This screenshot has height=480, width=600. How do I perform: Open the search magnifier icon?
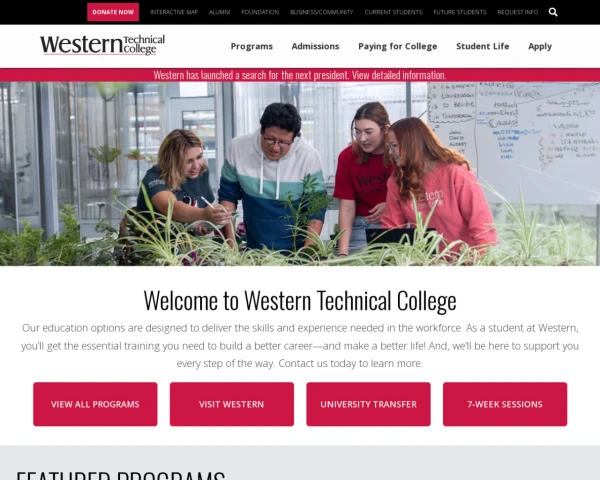pos(553,12)
